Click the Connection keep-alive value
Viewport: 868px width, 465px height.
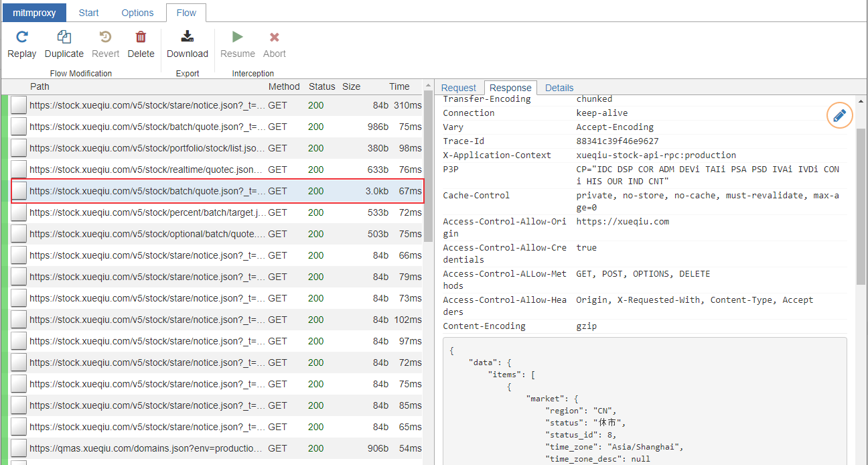tap(602, 113)
